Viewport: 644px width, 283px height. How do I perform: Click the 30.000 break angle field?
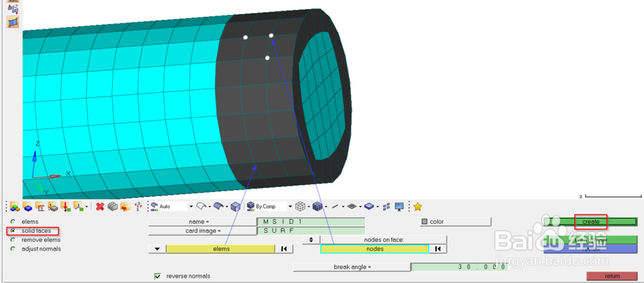(x=460, y=267)
